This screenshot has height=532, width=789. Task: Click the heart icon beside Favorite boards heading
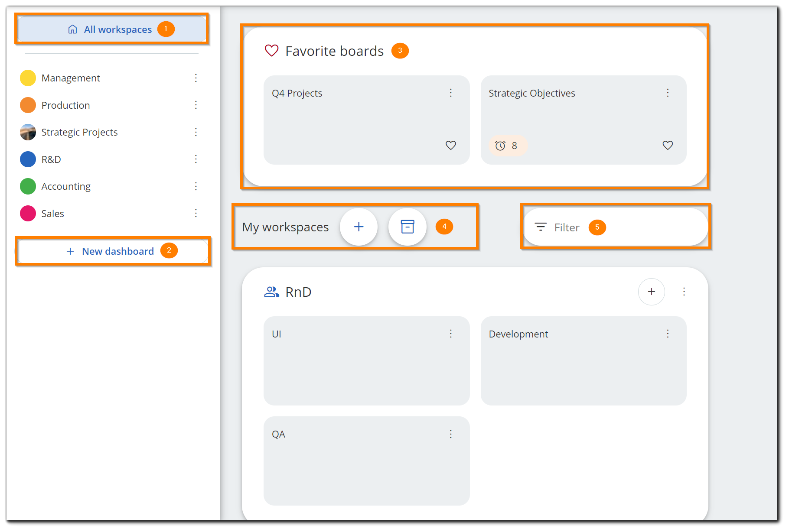tap(271, 51)
